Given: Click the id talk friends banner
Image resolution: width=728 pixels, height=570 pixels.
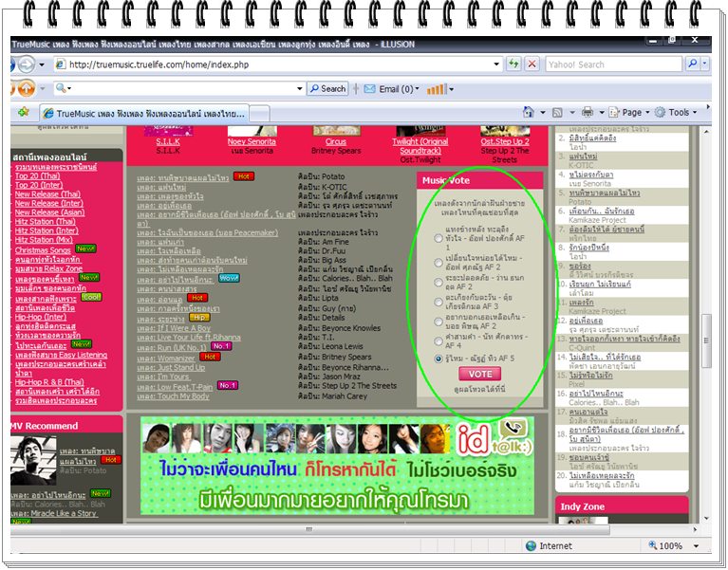Looking at the screenshot, I should pos(337,466).
